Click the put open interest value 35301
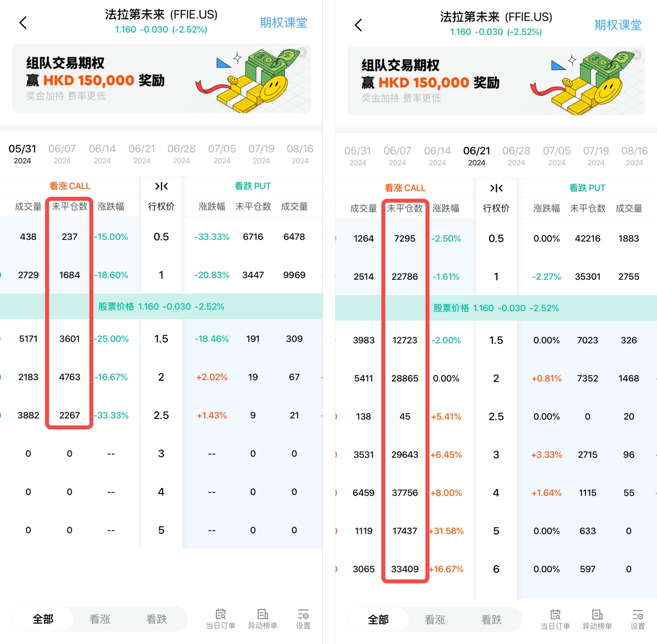 point(588,277)
